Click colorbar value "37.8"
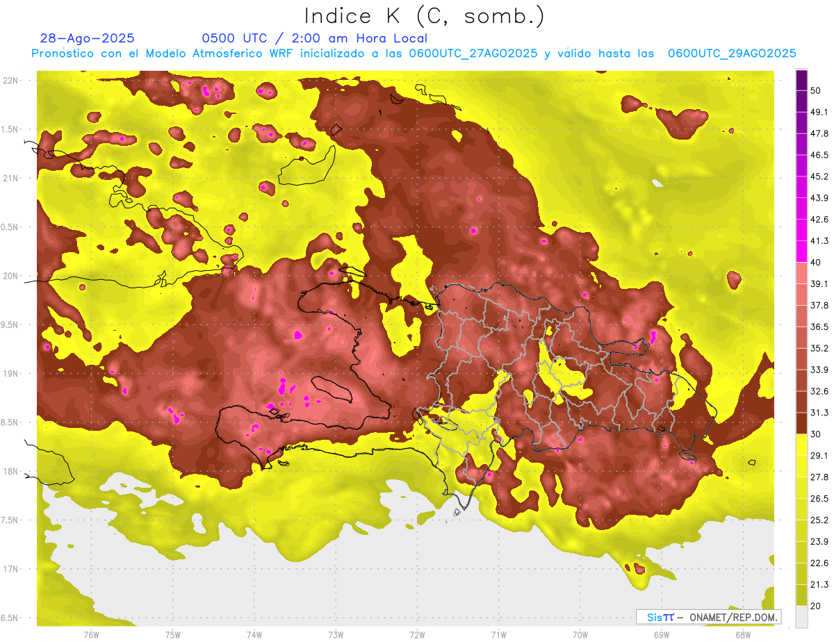The width and height of the screenshot is (834, 644). pyautogui.click(x=819, y=306)
